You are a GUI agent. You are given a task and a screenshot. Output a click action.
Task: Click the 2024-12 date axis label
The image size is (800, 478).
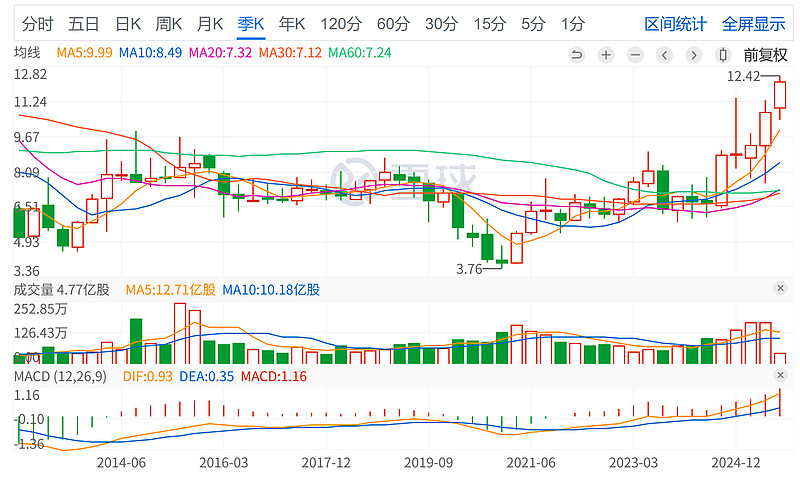click(736, 463)
